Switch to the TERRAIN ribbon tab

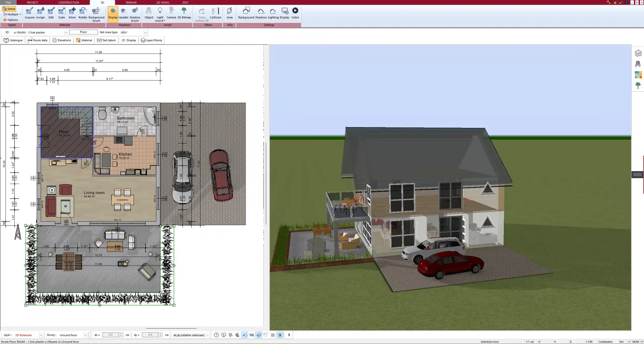(131, 3)
